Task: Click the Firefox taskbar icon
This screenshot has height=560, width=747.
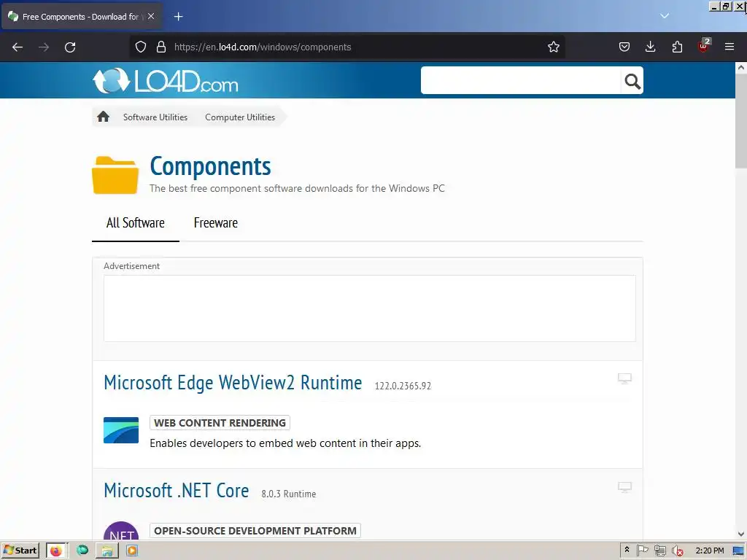Action: 57,551
